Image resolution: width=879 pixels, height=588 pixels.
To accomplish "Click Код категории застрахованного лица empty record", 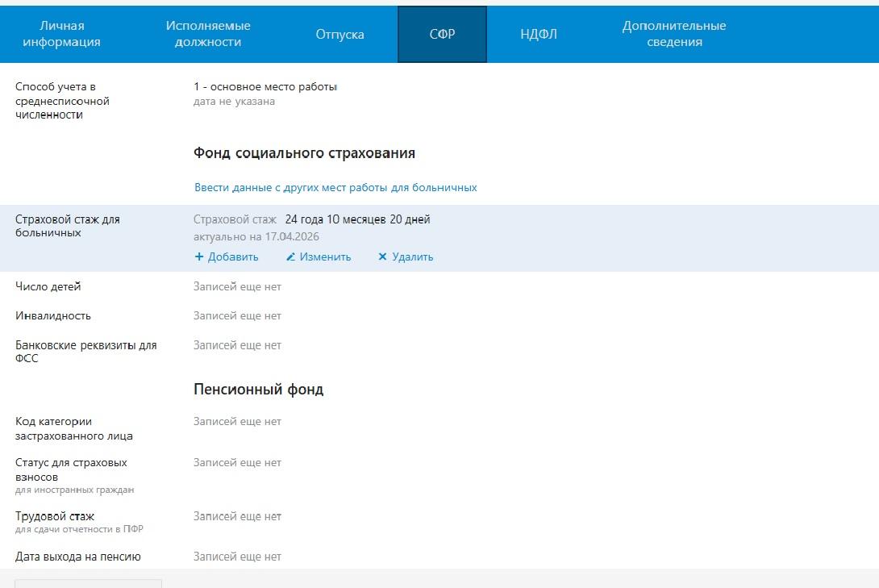I will 237,422.
